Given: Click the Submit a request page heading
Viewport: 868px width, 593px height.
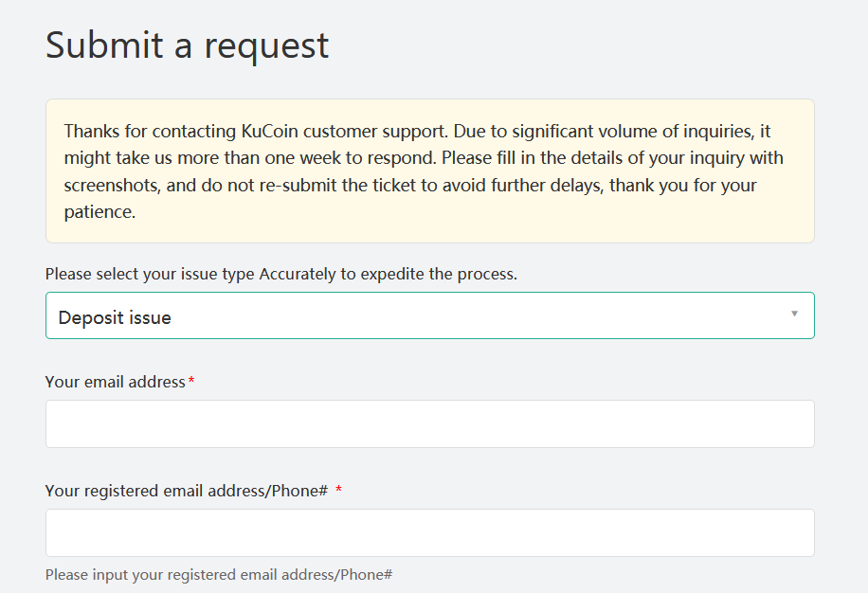Looking at the screenshot, I should coord(187,45).
